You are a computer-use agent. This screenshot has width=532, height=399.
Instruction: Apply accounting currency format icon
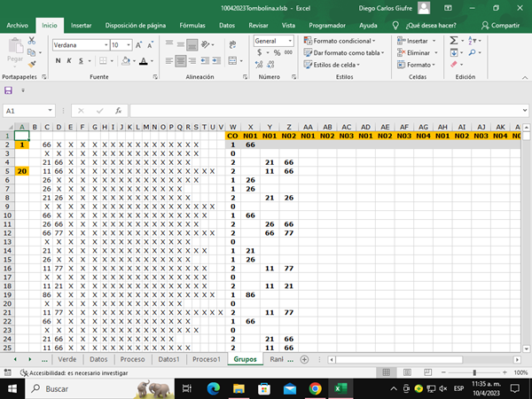(260, 52)
